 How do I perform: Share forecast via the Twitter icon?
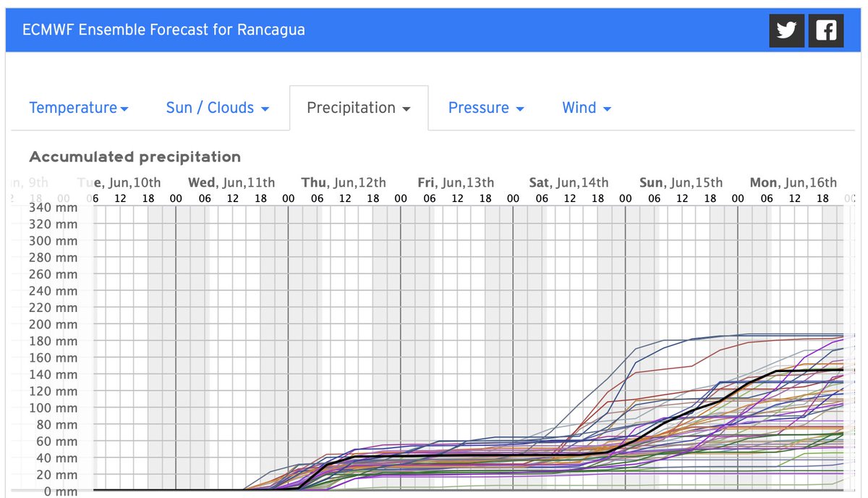[x=786, y=30]
